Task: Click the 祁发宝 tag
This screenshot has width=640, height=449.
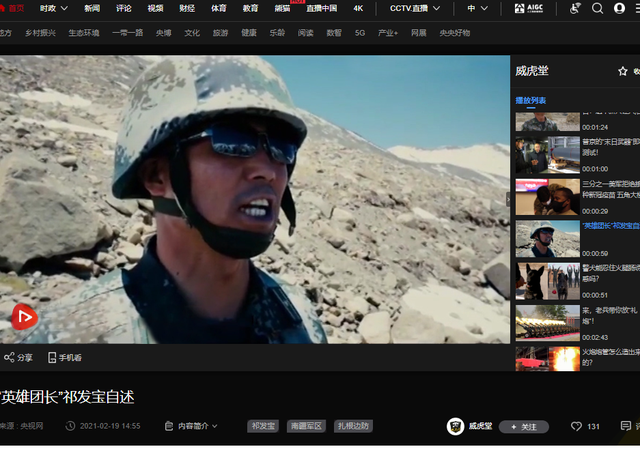Action: click(263, 426)
